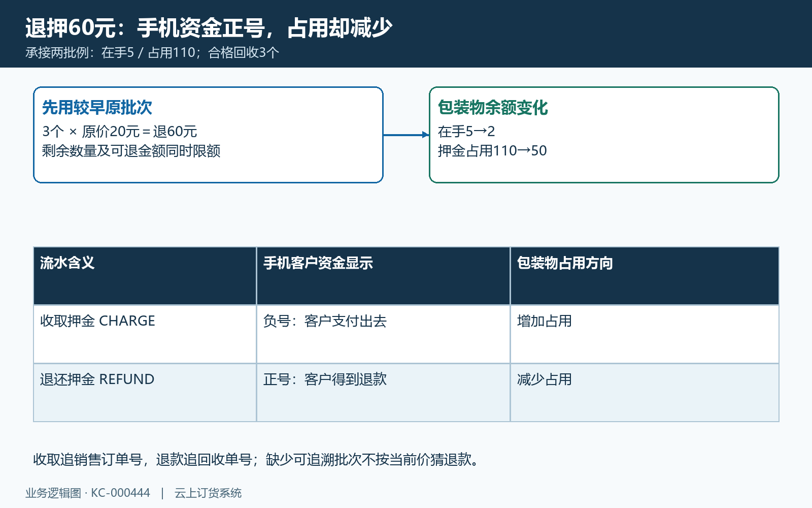
Task: Click the title 退押60元：手机资金正号，占用却减少
Action: click(x=209, y=28)
